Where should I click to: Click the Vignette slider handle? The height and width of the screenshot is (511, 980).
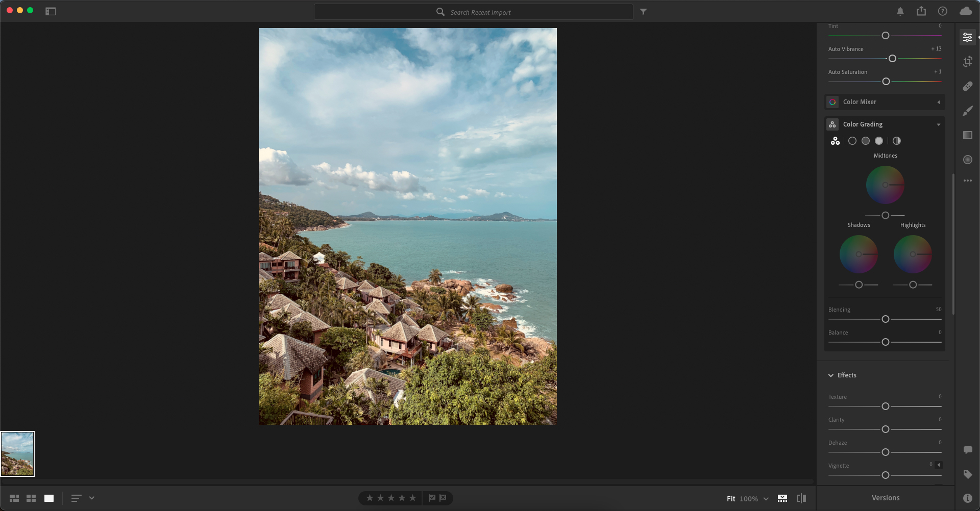(886, 475)
